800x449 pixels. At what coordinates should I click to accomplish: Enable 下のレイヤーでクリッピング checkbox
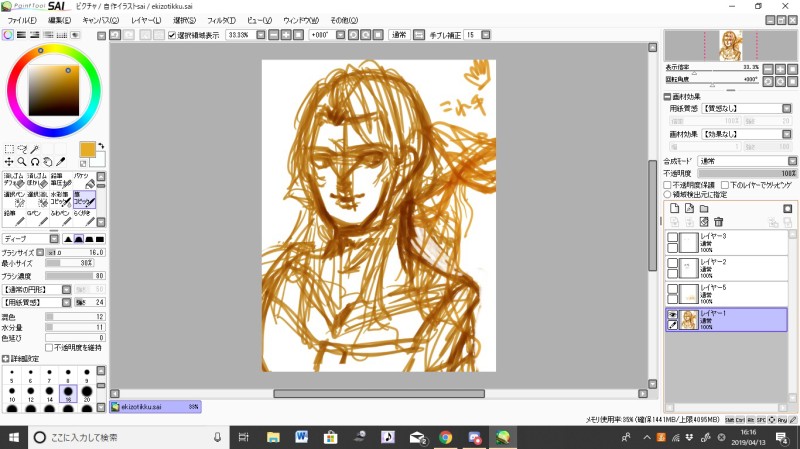click(x=724, y=185)
